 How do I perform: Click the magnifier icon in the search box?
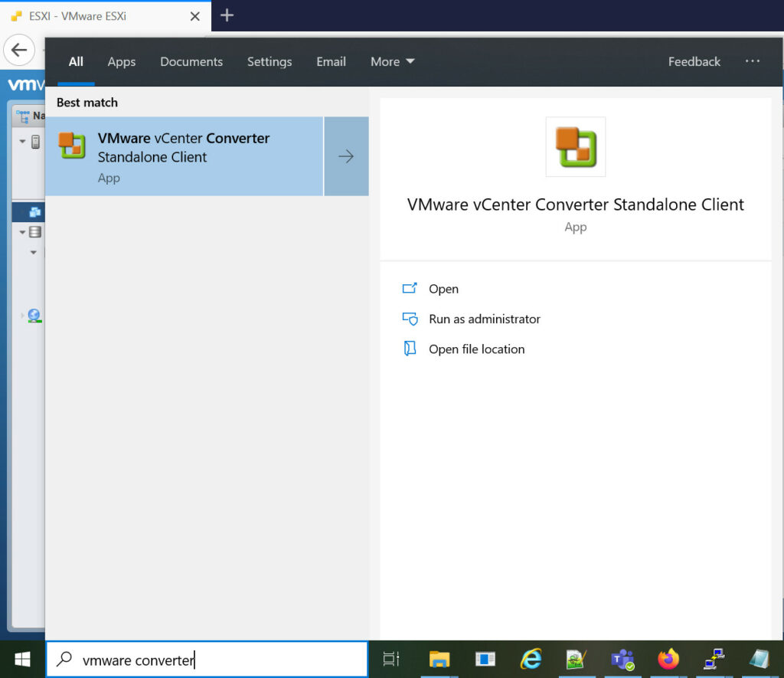[64, 659]
